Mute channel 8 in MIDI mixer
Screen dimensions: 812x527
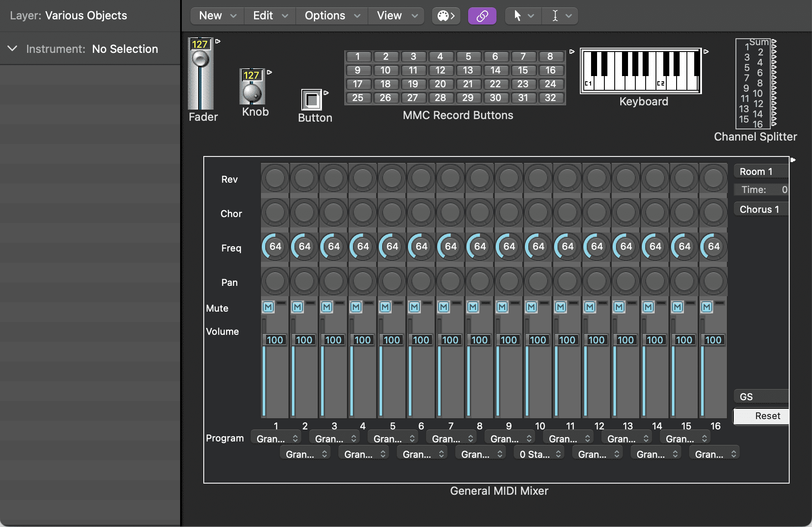[x=473, y=307]
